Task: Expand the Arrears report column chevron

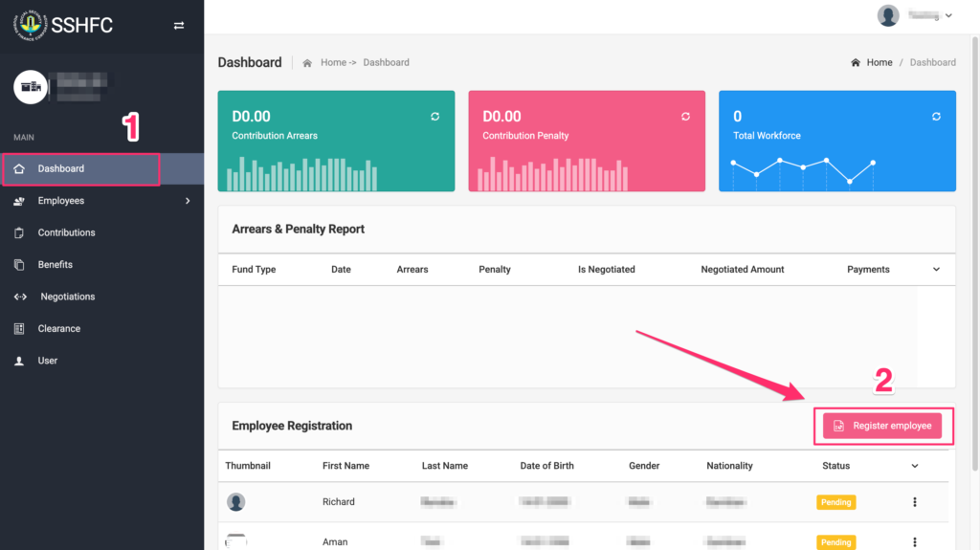Action: 936,270
